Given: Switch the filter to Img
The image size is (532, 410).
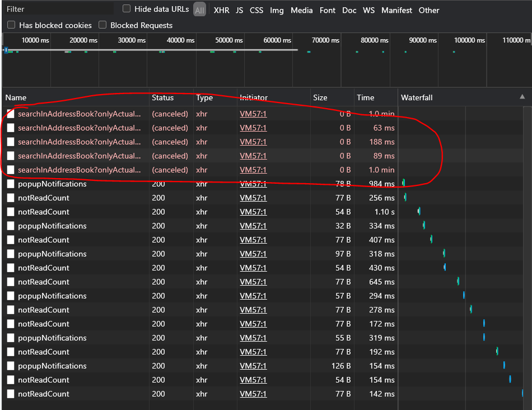Looking at the screenshot, I should click(277, 11).
